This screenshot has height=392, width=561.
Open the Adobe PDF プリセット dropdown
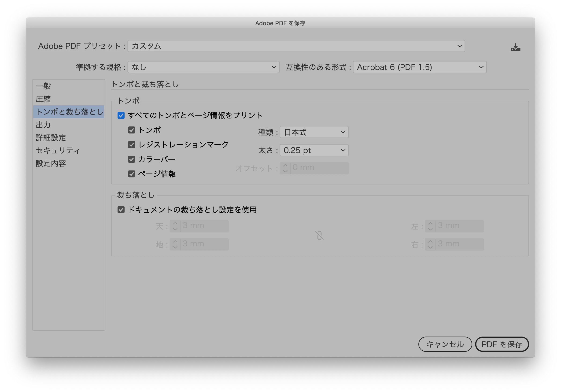tap(296, 46)
